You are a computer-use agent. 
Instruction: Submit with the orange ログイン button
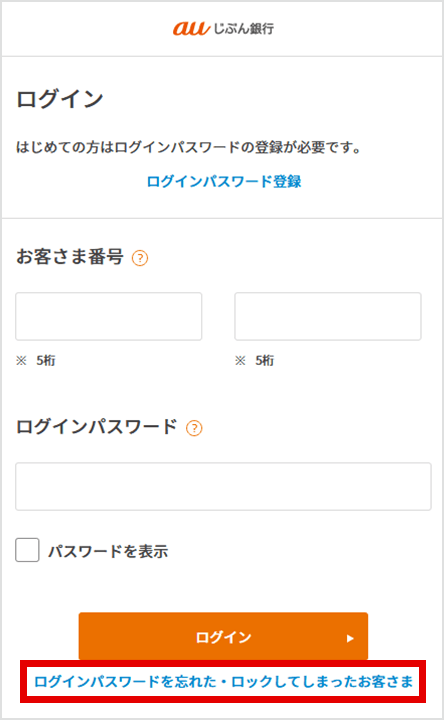(x=223, y=636)
